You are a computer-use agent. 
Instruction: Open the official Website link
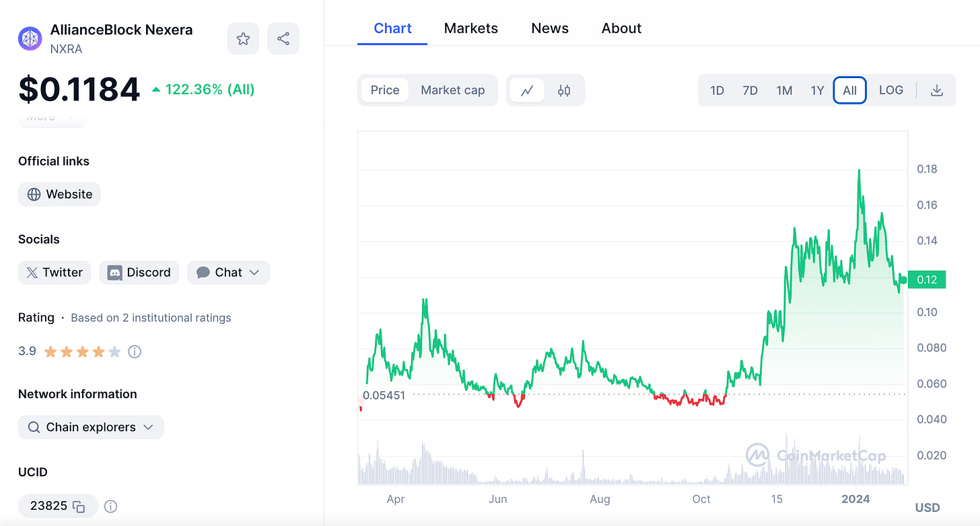59,194
